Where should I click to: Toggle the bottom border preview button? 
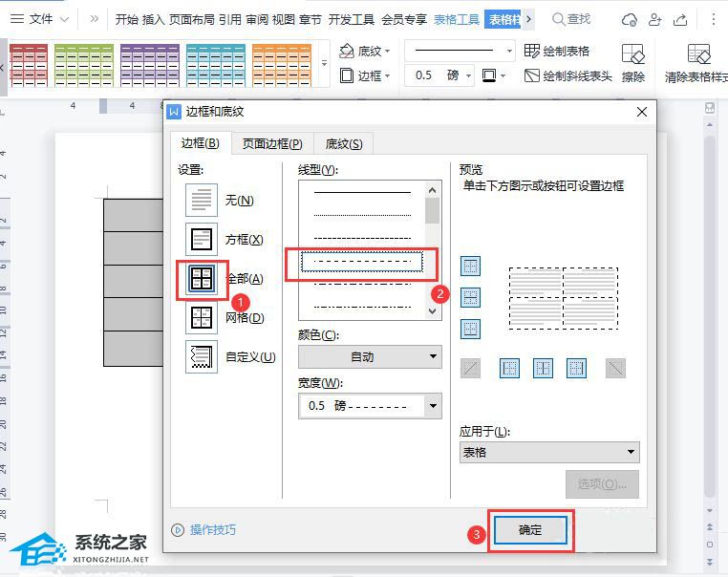pos(470,330)
